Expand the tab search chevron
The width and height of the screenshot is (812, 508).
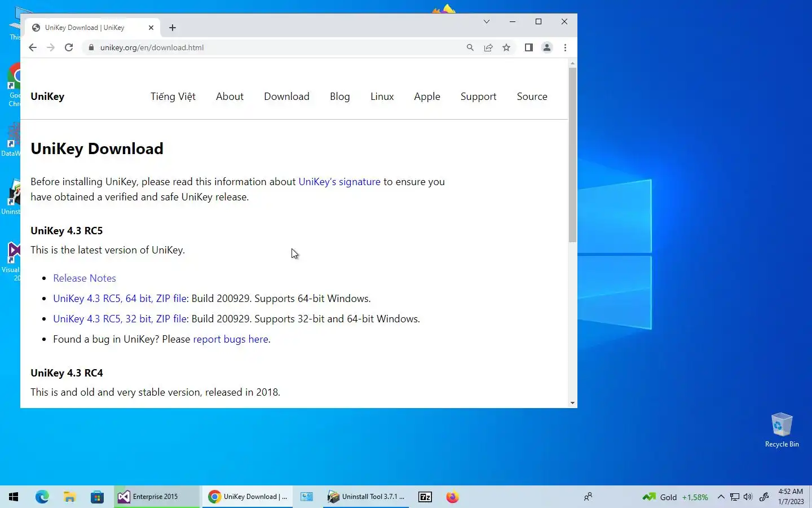pyautogui.click(x=487, y=21)
